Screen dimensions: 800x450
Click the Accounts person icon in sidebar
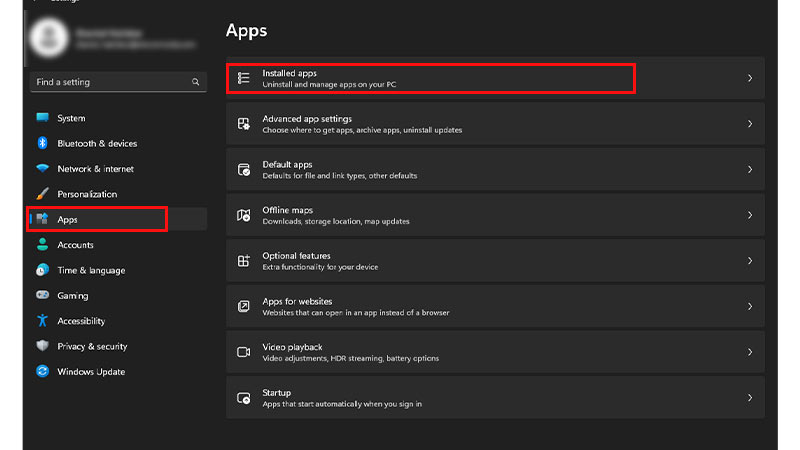click(x=42, y=244)
